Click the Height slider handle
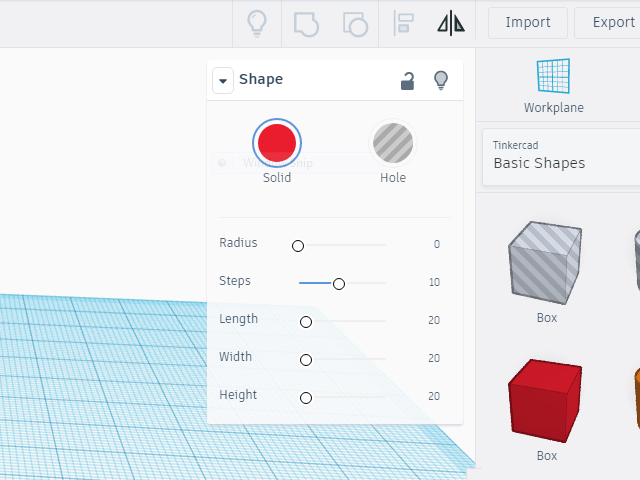 coord(306,398)
